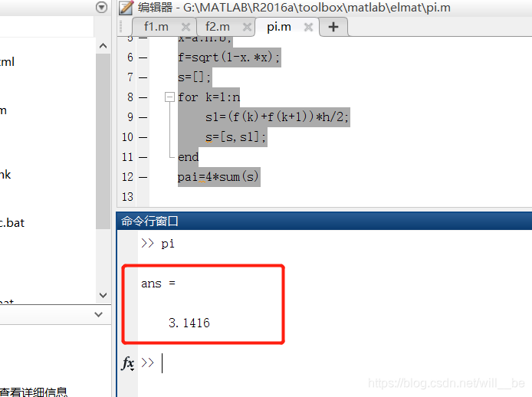Image resolution: width=532 pixels, height=397 pixels.
Task: Click the view details label at bottom left
Action: pyautogui.click(x=33, y=392)
